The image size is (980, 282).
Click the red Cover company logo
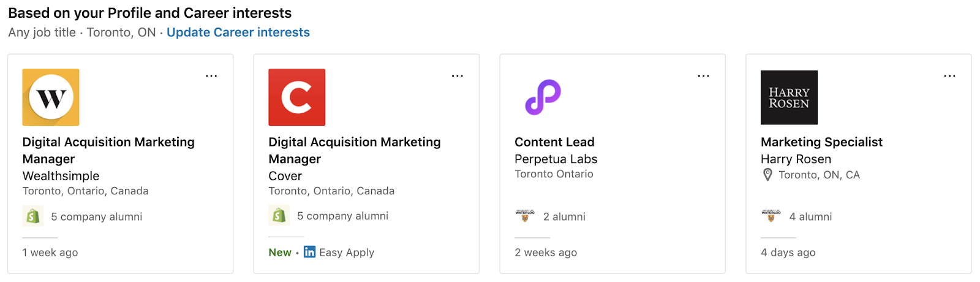297,97
